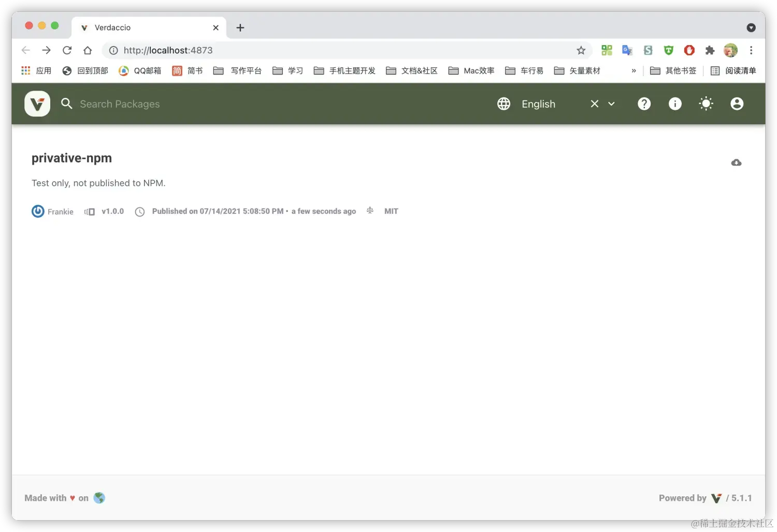Open the help question mark icon
The width and height of the screenshot is (777, 532).
tap(644, 104)
